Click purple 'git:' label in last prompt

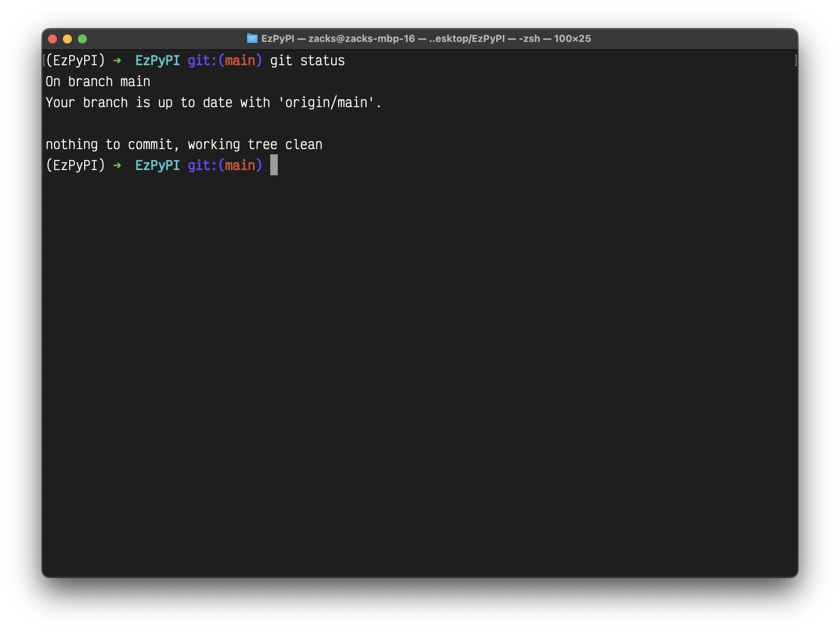click(202, 165)
